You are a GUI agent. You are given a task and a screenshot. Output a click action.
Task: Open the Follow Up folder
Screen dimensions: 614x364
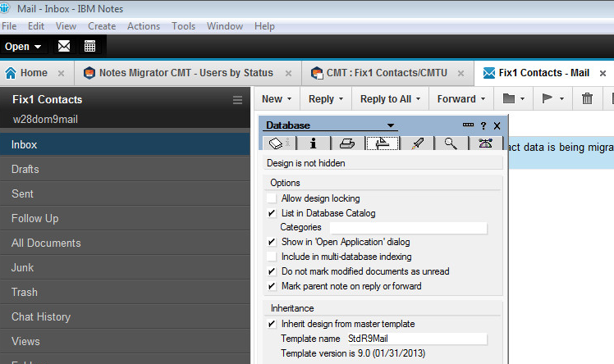(125, 219)
